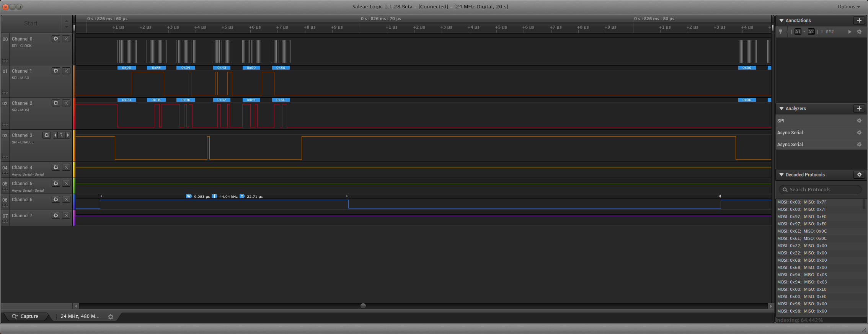Switch to the Capture tab

[25, 316]
